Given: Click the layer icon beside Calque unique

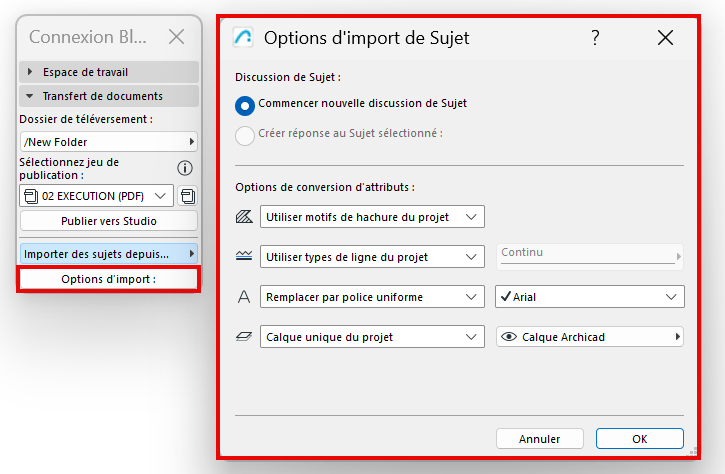Looking at the screenshot, I should click(244, 337).
